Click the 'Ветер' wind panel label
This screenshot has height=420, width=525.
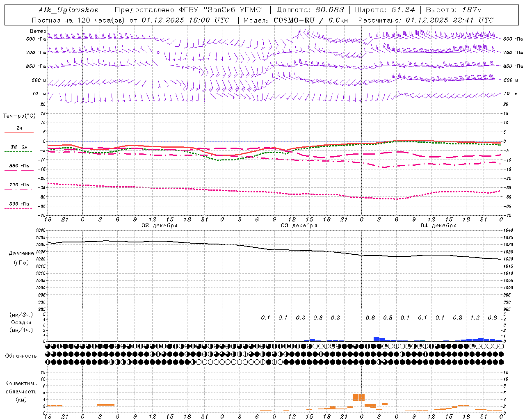point(38,31)
